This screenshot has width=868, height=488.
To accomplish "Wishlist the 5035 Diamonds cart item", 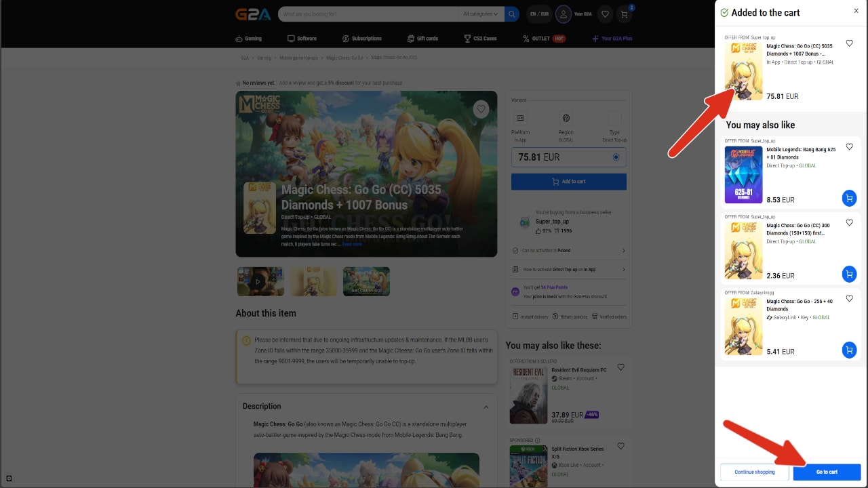I will pyautogui.click(x=849, y=43).
